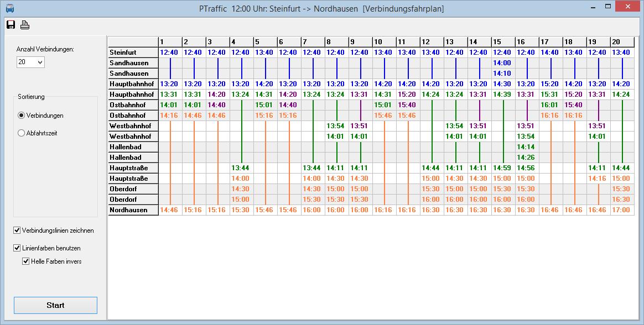Click the 17:00 Nordhausen arrival cell
Screen dimensions: 644x325
(622, 210)
